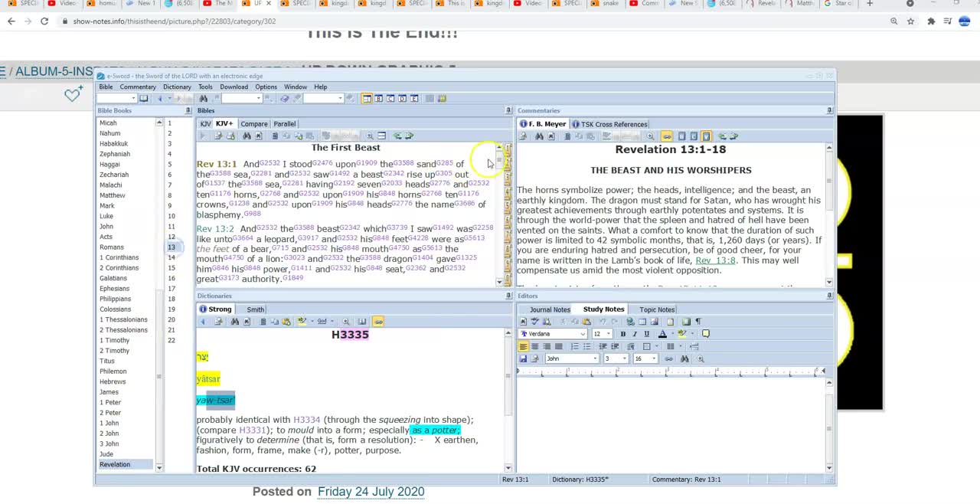Open the Dictionary menu in e-Sword
The image size is (980, 504).
177,87
